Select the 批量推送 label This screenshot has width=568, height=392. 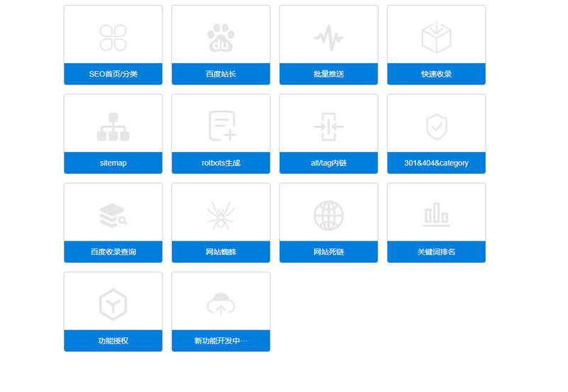(329, 74)
